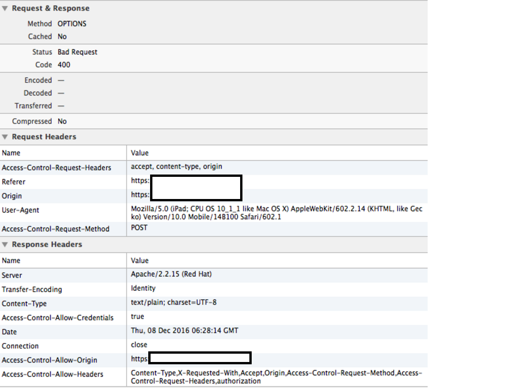Image resolution: width=532 pixels, height=392 pixels.
Task: Click the Access-Control-Allow-Headers value text
Action: click(276, 377)
